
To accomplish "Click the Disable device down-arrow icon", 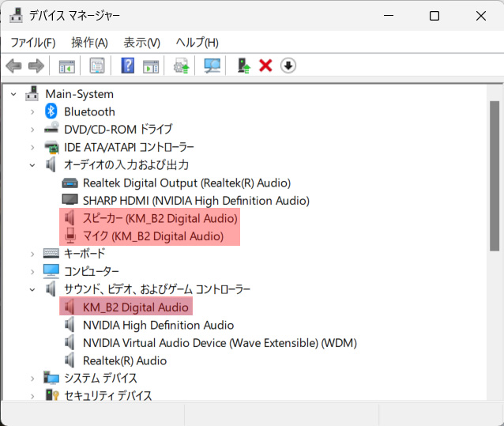I will coord(288,66).
